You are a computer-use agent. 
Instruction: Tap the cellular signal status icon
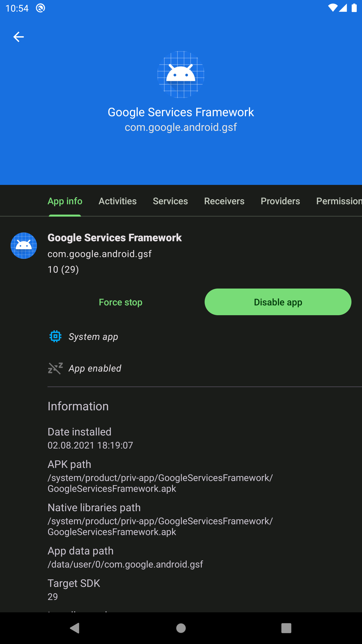pyautogui.click(x=343, y=8)
